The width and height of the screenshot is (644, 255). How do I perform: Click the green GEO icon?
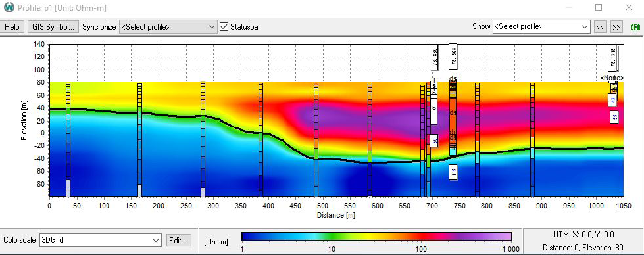635,28
